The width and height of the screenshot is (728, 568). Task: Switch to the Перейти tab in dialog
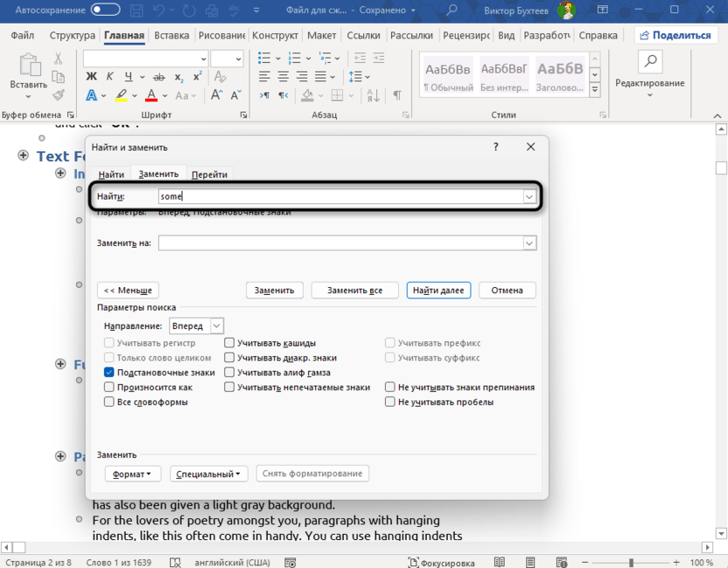point(209,174)
